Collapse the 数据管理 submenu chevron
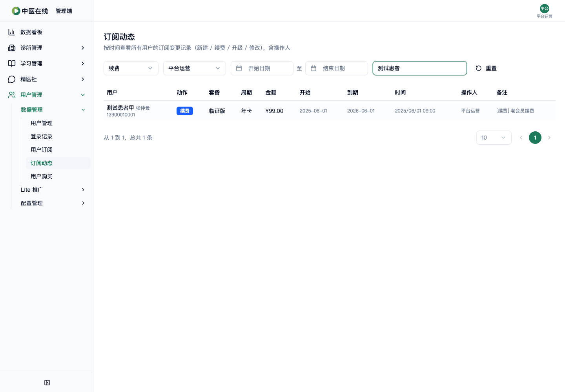565x392 pixels. 83,110
